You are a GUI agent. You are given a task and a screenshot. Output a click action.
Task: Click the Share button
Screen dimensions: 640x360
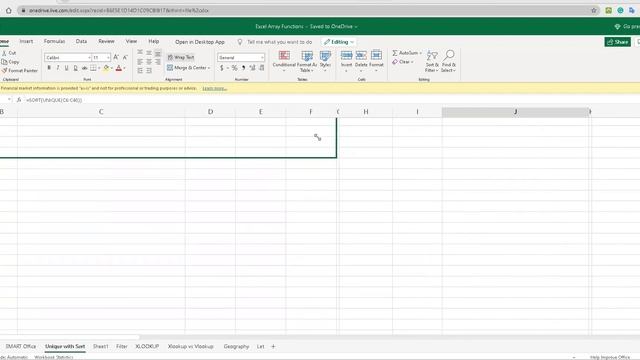tap(618, 42)
